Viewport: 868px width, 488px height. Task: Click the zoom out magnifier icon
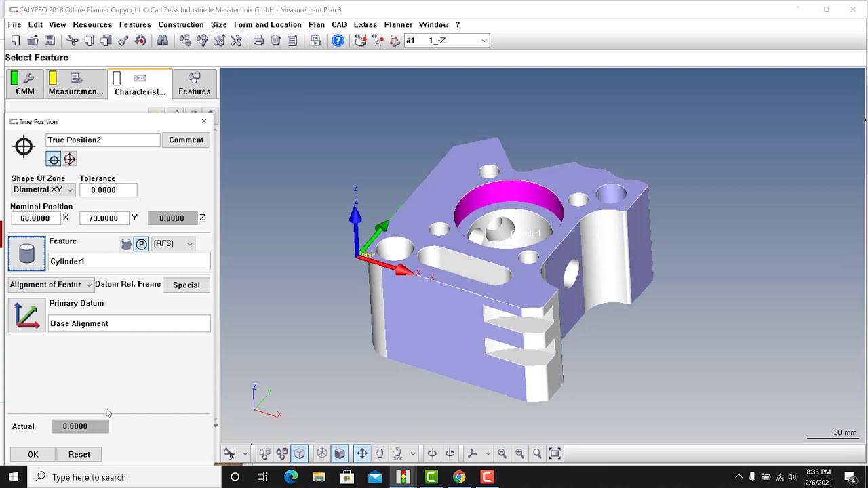(502, 453)
